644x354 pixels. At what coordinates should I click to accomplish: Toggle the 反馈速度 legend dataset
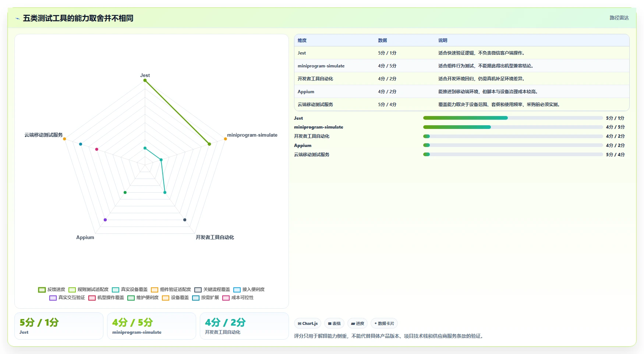pyautogui.click(x=52, y=290)
